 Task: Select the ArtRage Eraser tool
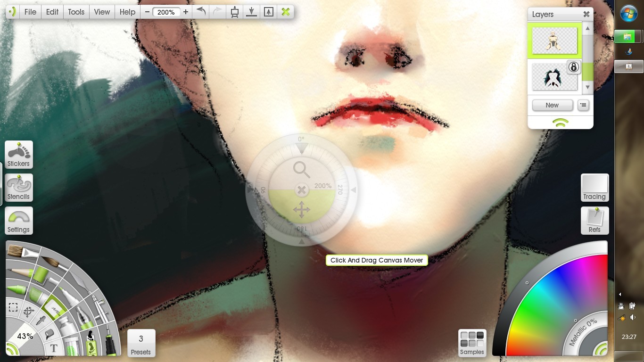pos(54,307)
